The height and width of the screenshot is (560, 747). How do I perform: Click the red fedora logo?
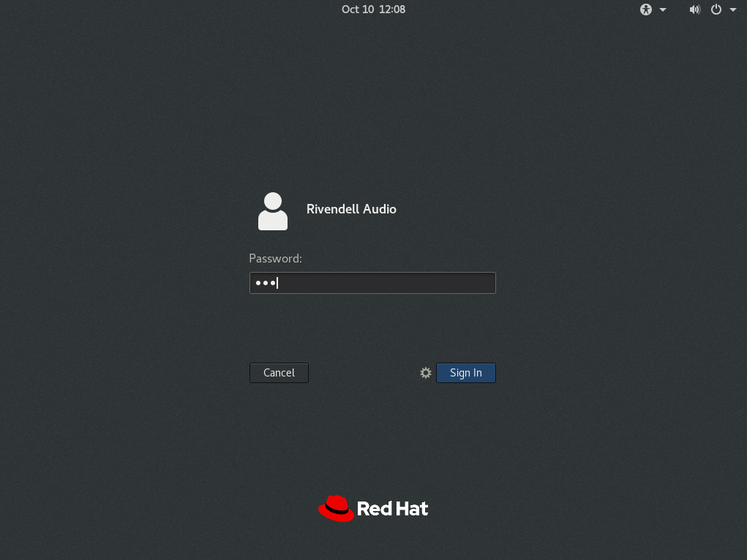(x=336, y=509)
